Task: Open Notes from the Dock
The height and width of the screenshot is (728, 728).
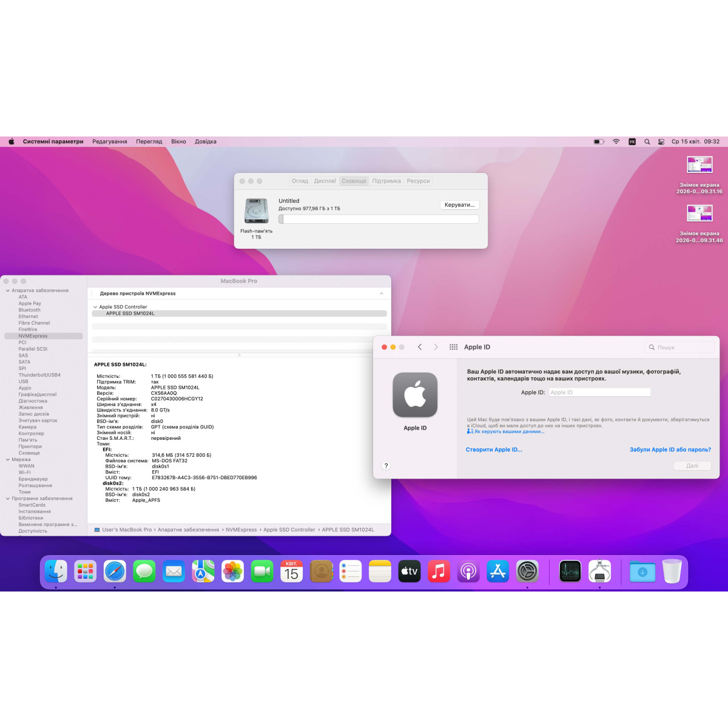Action: pyautogui.click(x=380, y=571)
